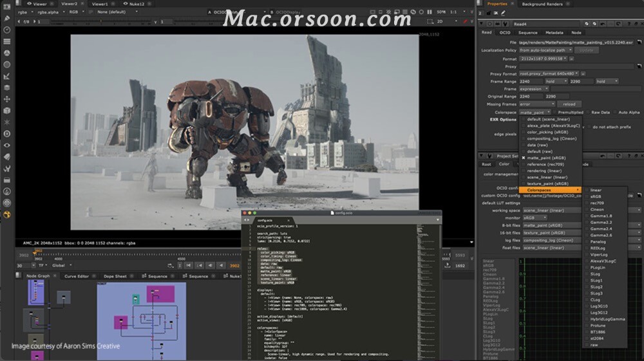The width and height of the screenshot is (644, 361).
Task: Open the ToolSets wrench icon
Action: pos(7,168)
